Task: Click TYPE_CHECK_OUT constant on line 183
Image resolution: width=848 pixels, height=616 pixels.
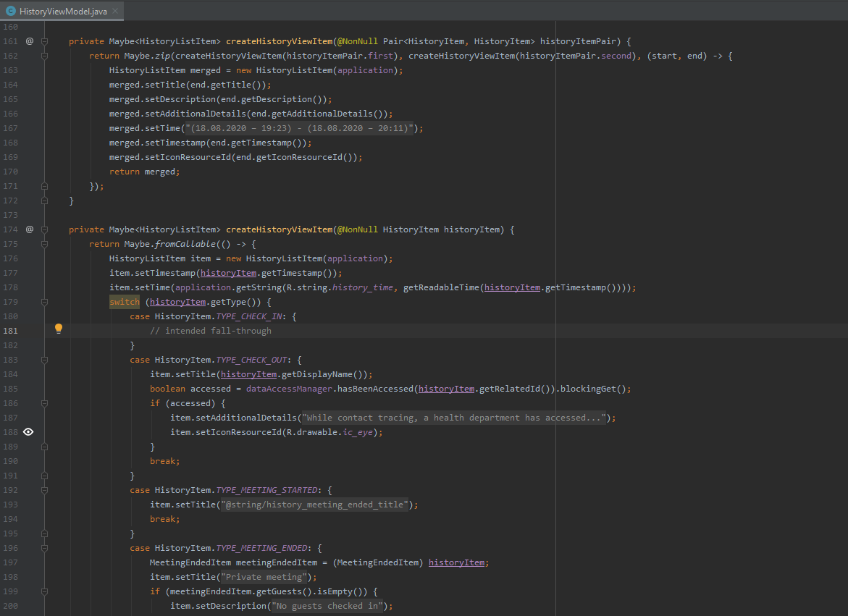Action: click(x=251, y=360)
